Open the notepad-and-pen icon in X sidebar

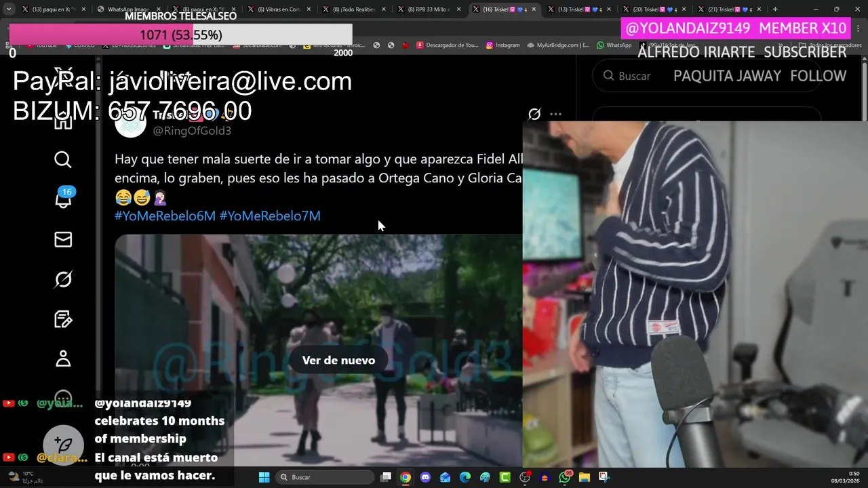pyautogui.click(x=63, y=319)
